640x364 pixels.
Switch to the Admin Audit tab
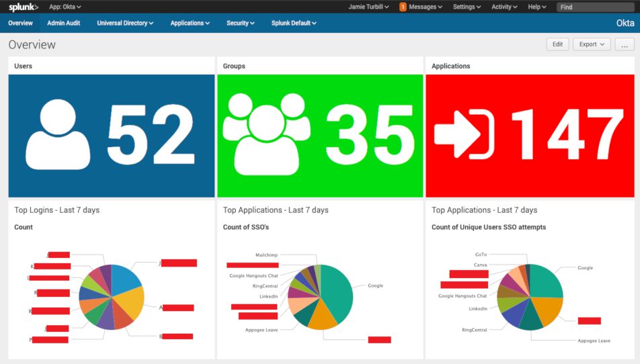65,23
